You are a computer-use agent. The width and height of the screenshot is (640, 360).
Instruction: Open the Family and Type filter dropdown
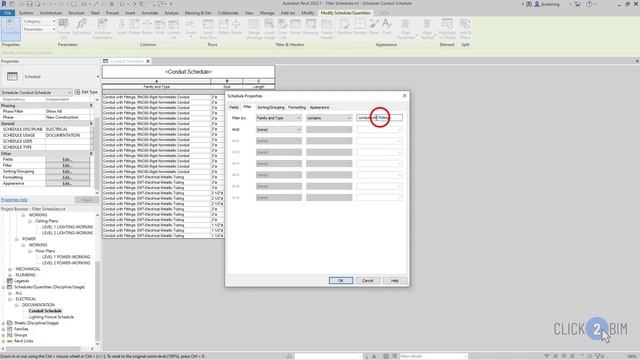click(x=279, y=118)
